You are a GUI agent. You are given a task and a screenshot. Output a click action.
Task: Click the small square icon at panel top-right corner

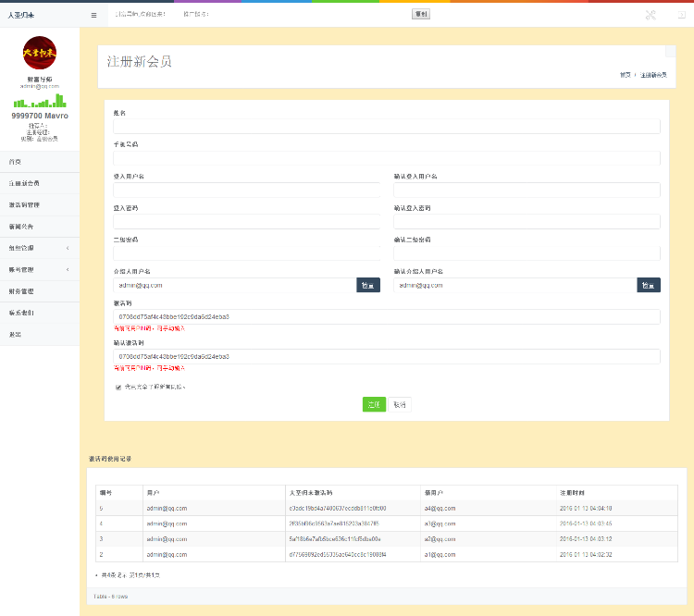pyautogui.click(x=671, y=52)
